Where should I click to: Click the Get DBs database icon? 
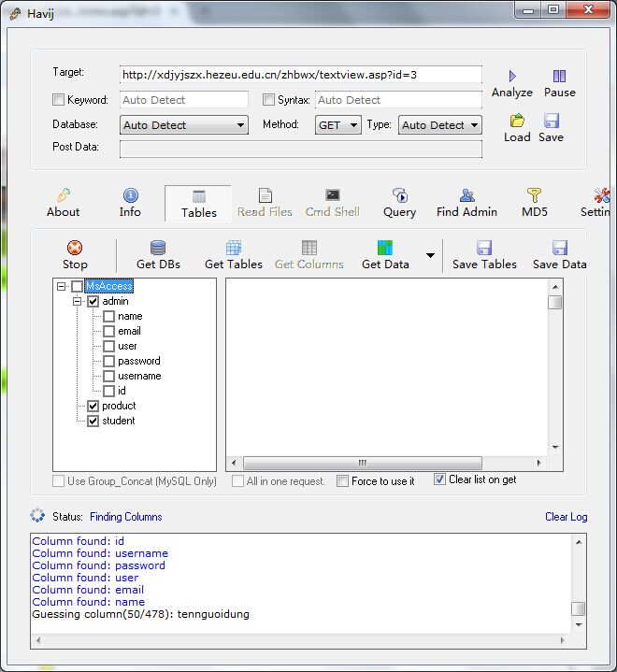point(158,248)
